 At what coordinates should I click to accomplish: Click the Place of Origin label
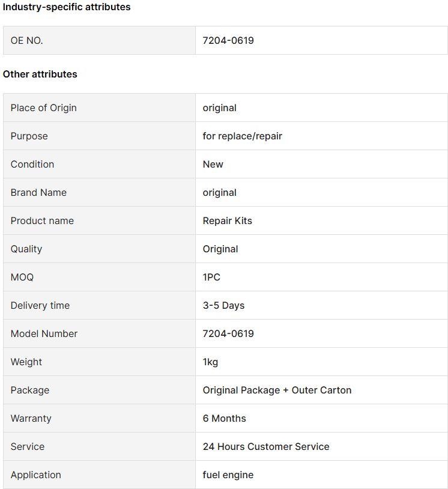pyautogui.click(x=44, y=108)
